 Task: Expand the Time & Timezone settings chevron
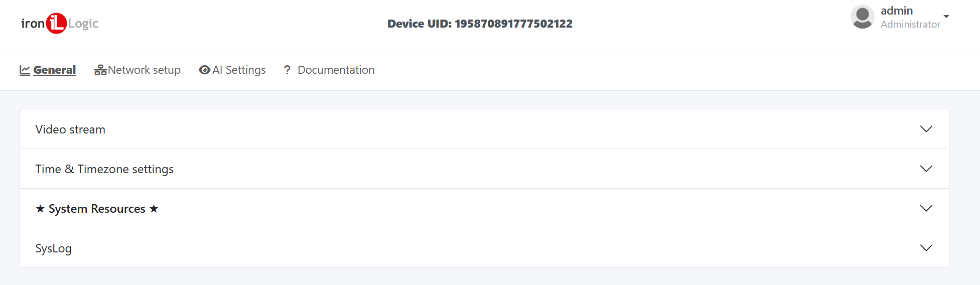point(926,169)
